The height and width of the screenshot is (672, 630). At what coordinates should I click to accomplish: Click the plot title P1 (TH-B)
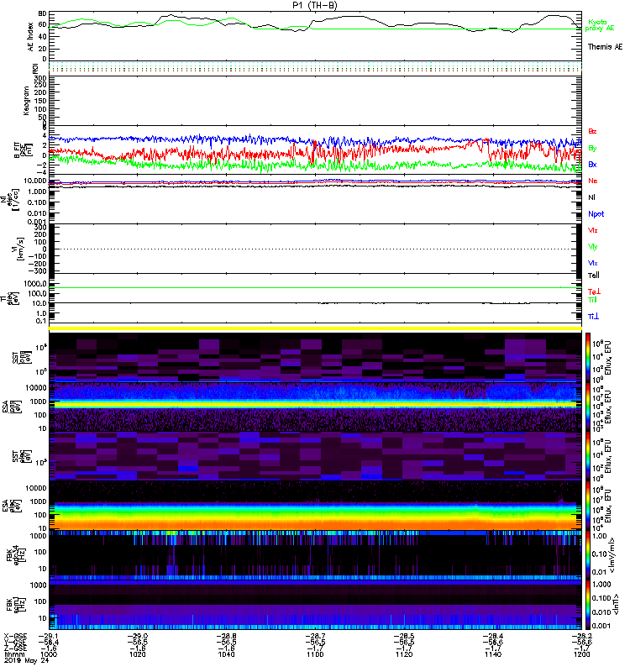click(x=315, y=5)
